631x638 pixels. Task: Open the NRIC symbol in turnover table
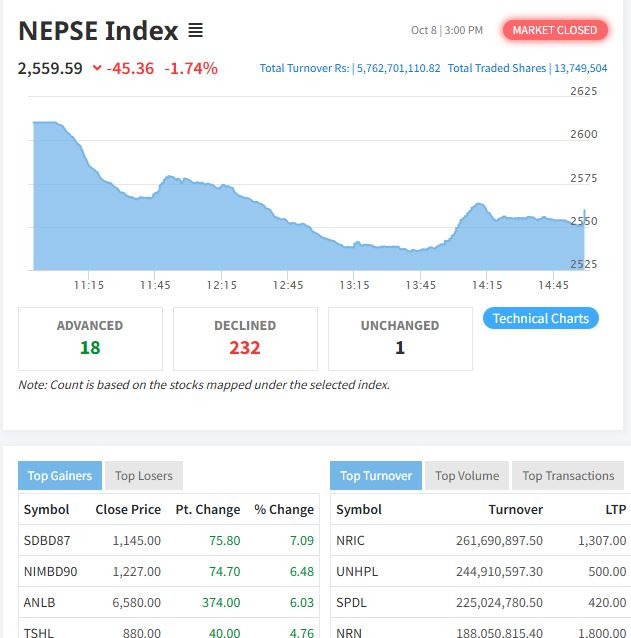click(350, 540)
